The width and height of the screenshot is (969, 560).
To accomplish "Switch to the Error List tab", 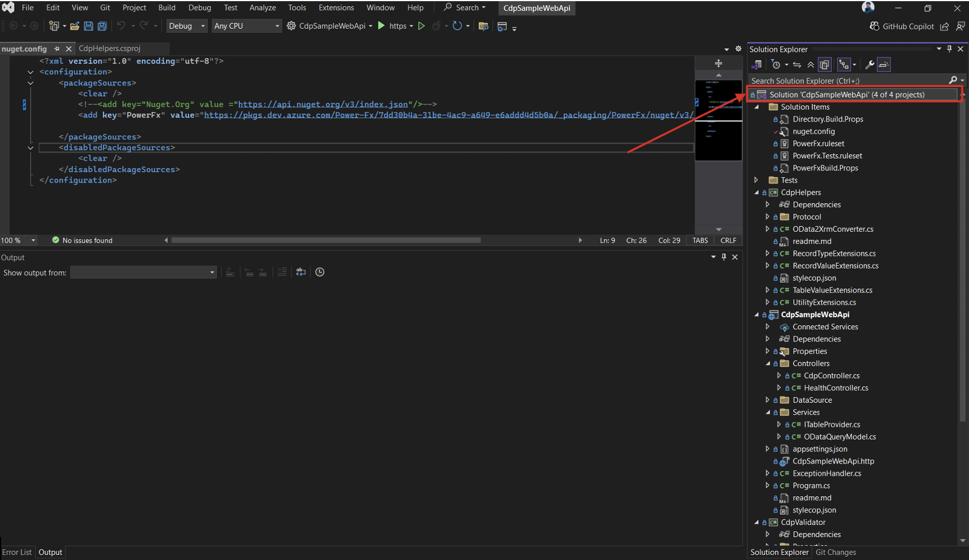I will 17,552.
